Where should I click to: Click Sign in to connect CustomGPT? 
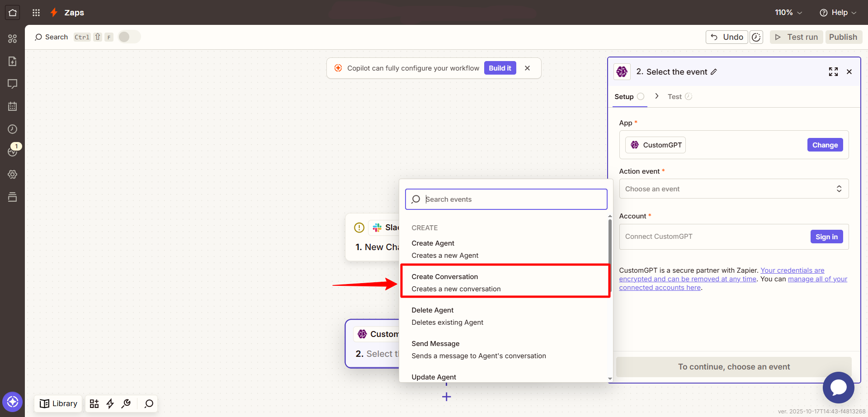(826, 237)
